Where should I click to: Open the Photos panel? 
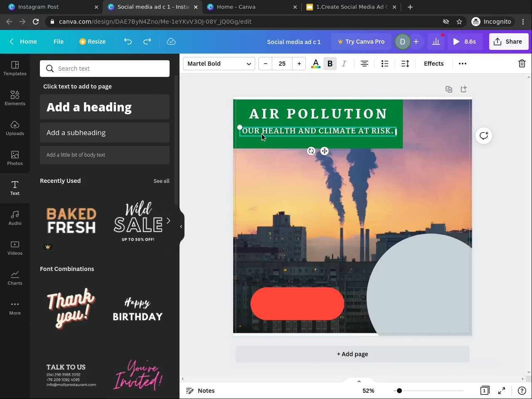tap(15, 158)
